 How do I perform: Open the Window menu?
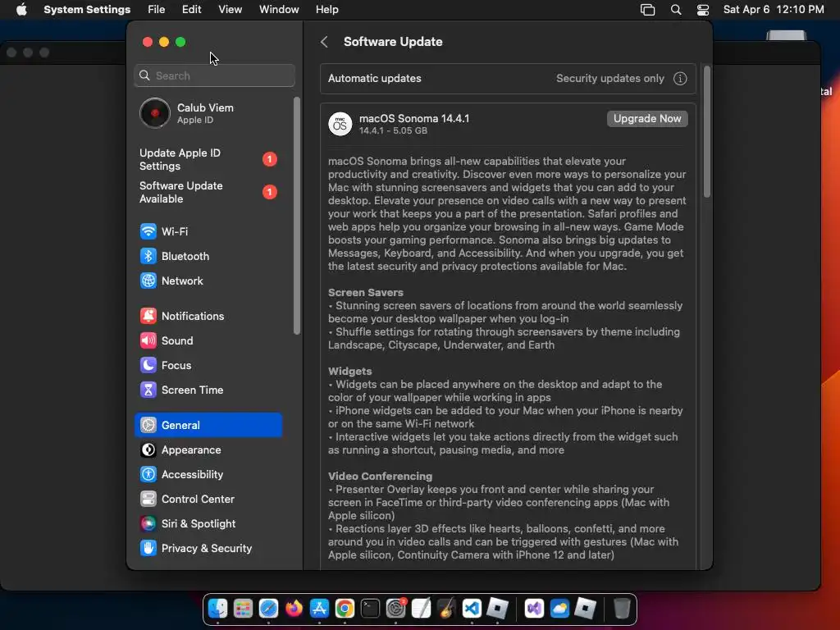click(279, 10)
